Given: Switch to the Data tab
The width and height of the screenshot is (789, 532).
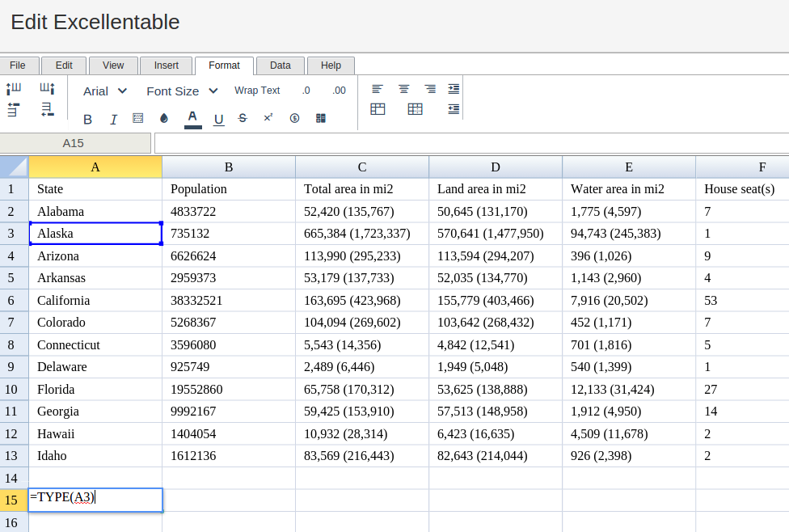Looking at the screenshot, I should [x=281, y=65].
